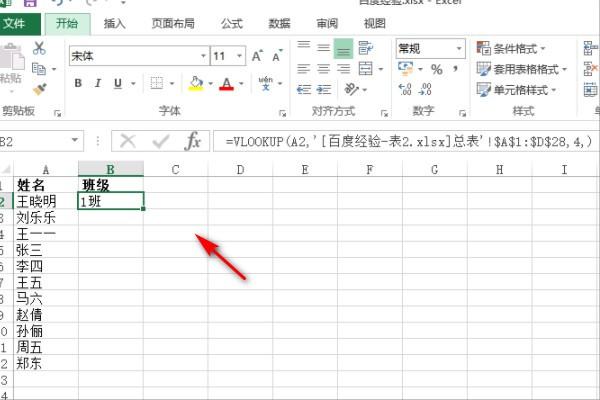
Task: Click the Cut scissors icon
Action: (x=39, y=48)
